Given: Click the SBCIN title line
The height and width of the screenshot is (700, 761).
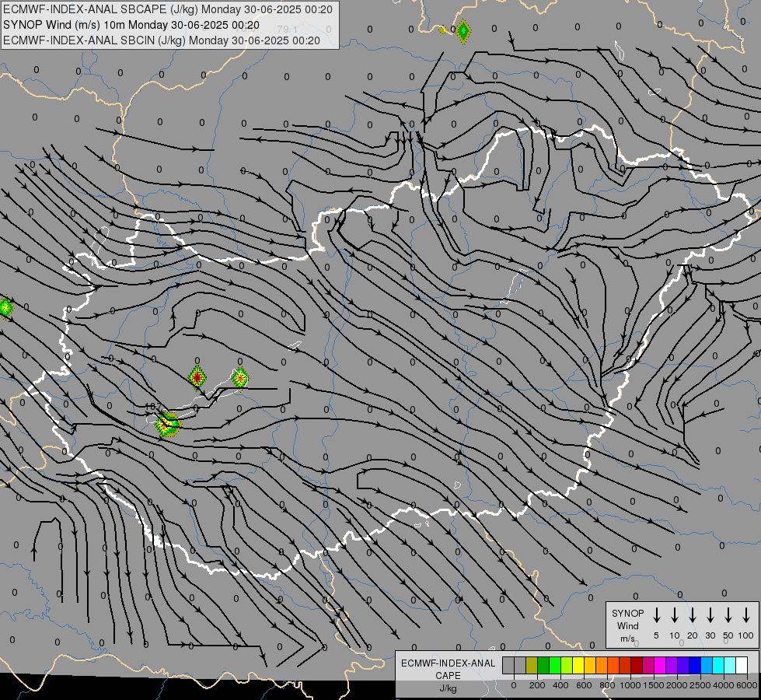Looking at the screenshot, I should click(x=162, y=40).
